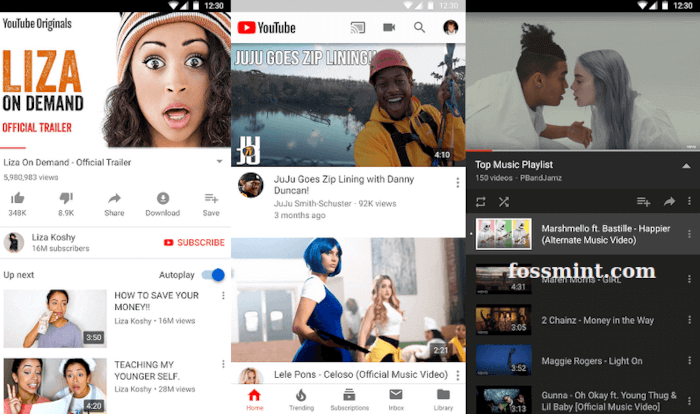Switch to the Inbox tab
This screenshot has height=414, width=700.
(396, 400)
